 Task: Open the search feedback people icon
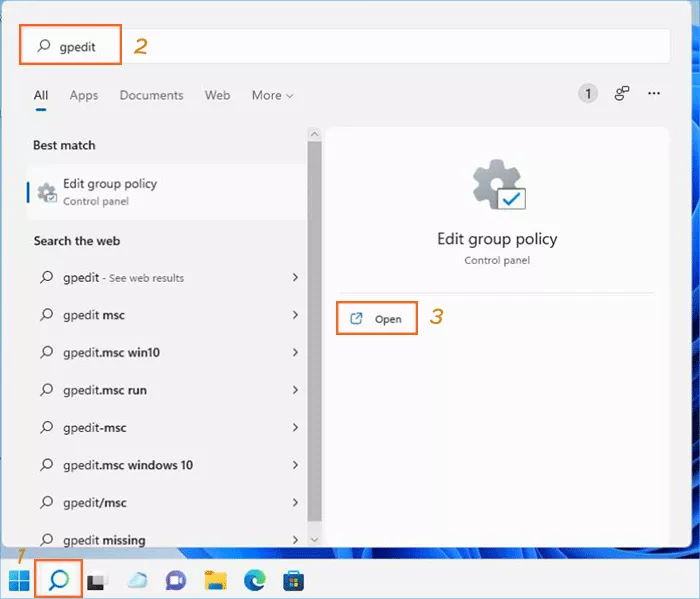tap(621, 93)
